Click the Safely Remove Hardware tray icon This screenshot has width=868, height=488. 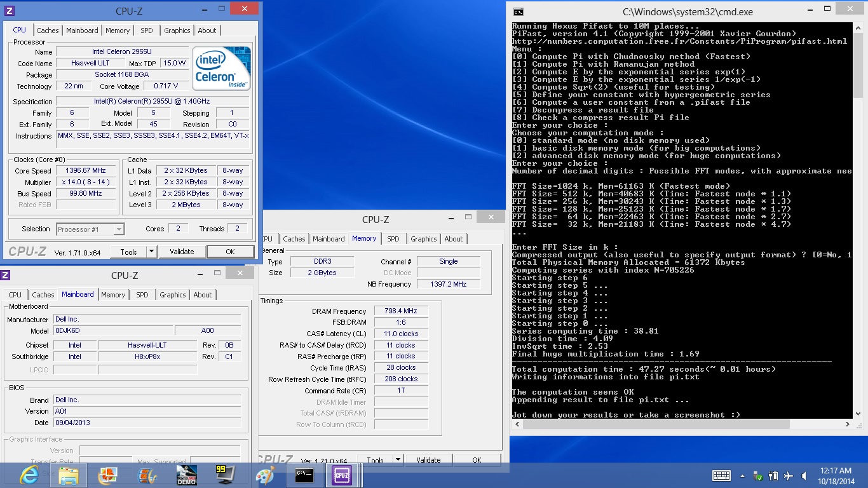click(757, 475)
